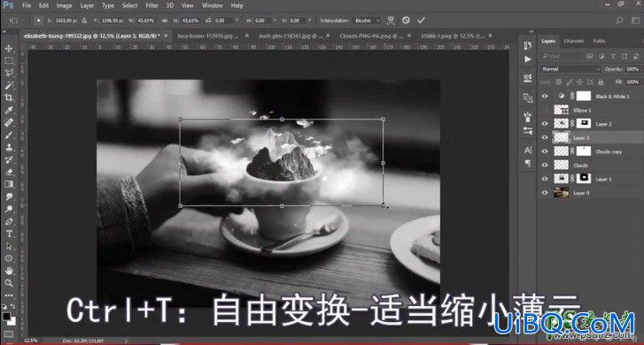
Task: Click the lock all padlock icon
Action: tap(601, 82)
